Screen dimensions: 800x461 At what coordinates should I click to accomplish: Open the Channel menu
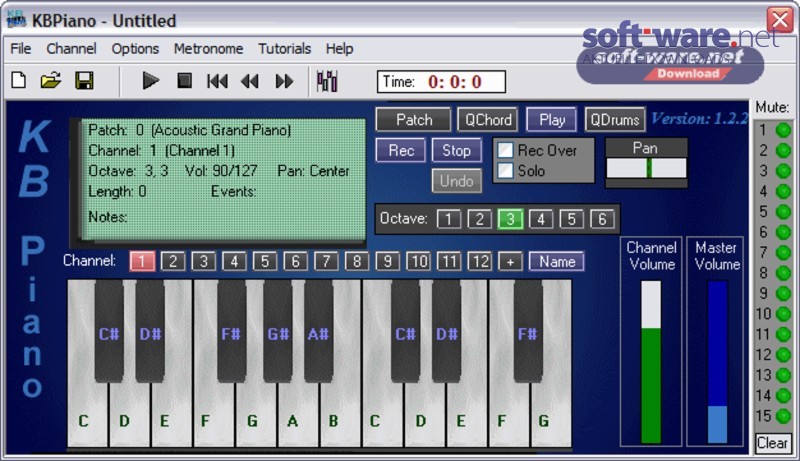(71, 48)
